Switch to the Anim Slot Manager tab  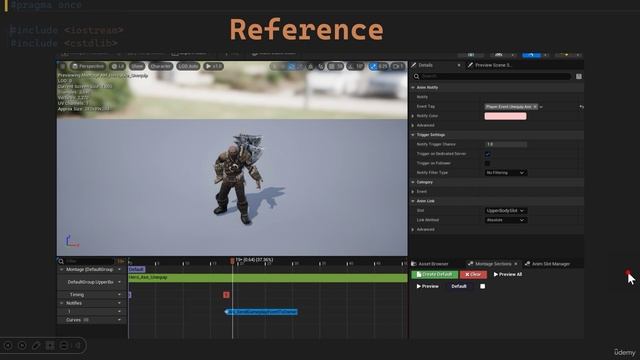click(548, 264)
